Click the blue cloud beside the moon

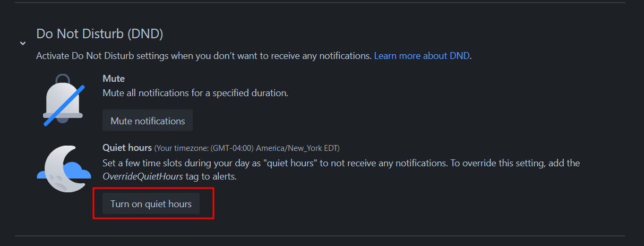click(x=80, y=172)
